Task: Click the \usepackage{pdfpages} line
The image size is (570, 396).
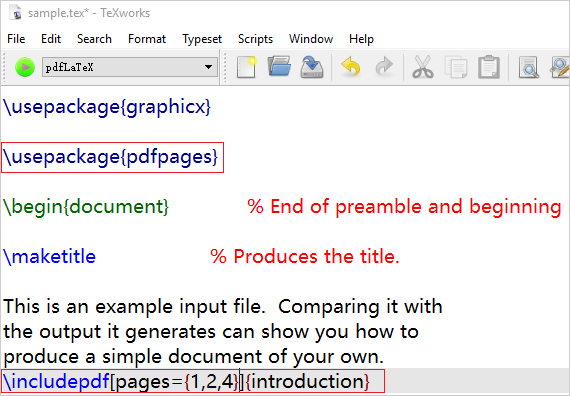Action: (111, 157)
